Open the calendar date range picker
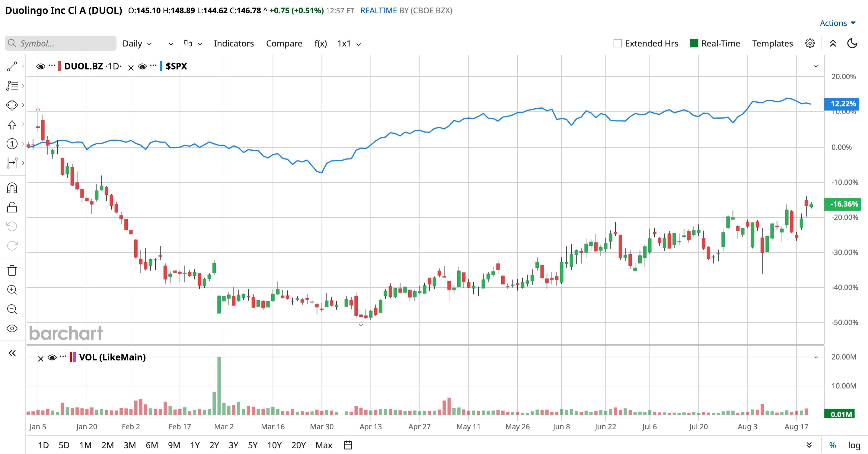Viewport: 868px width, 454px height. click(348, 445)
